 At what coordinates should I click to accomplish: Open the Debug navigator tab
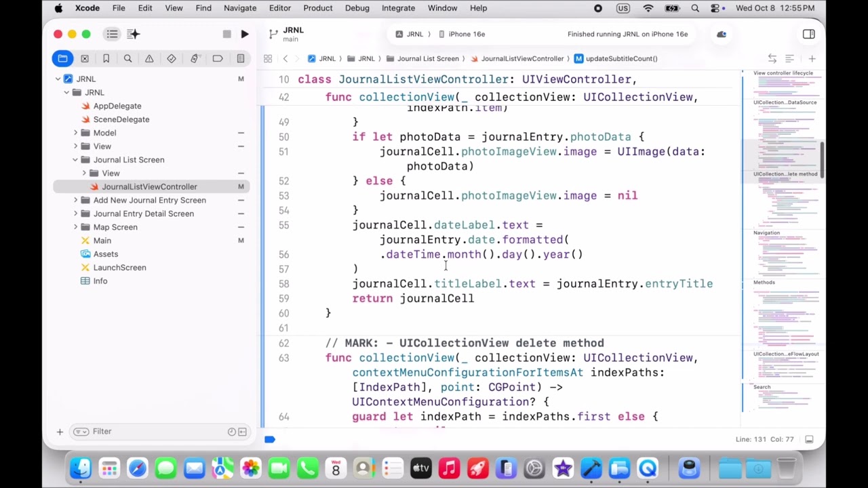coord(195,58)
